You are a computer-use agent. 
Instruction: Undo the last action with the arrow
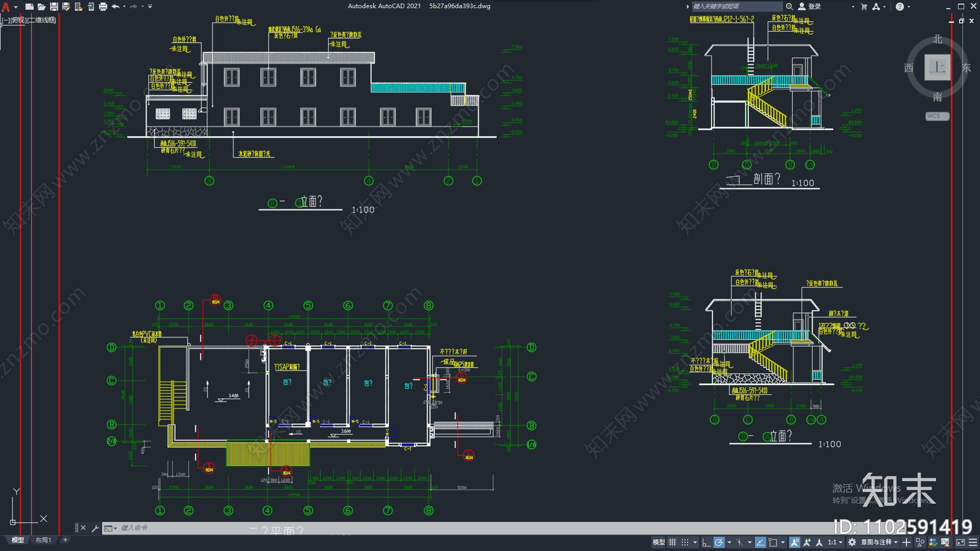click(x=115, y=7)
